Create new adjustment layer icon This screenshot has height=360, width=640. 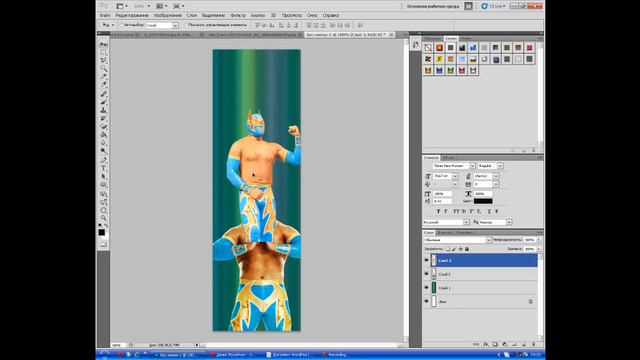(504, 344)
